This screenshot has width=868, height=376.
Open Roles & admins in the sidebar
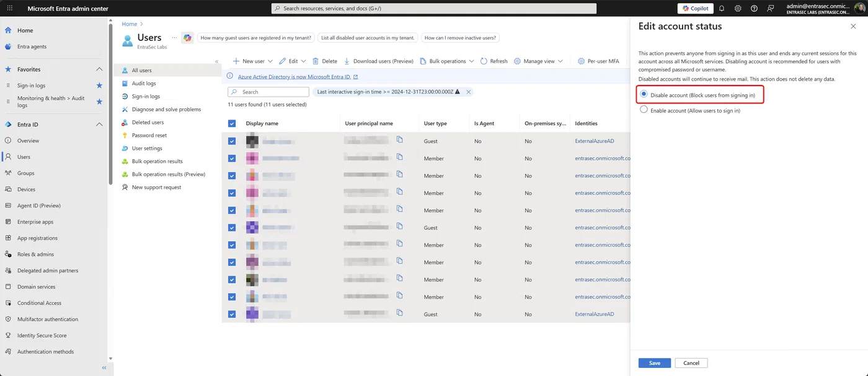coord(35,255)
